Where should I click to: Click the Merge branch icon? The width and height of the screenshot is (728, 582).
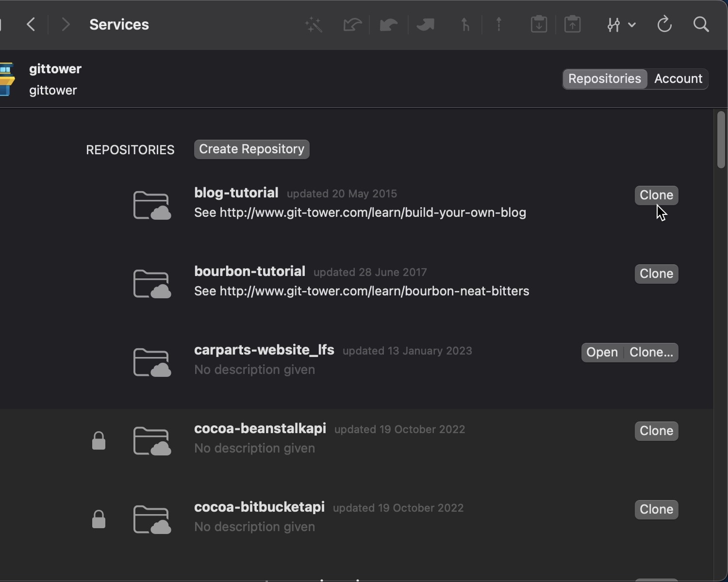coord(465,24)
